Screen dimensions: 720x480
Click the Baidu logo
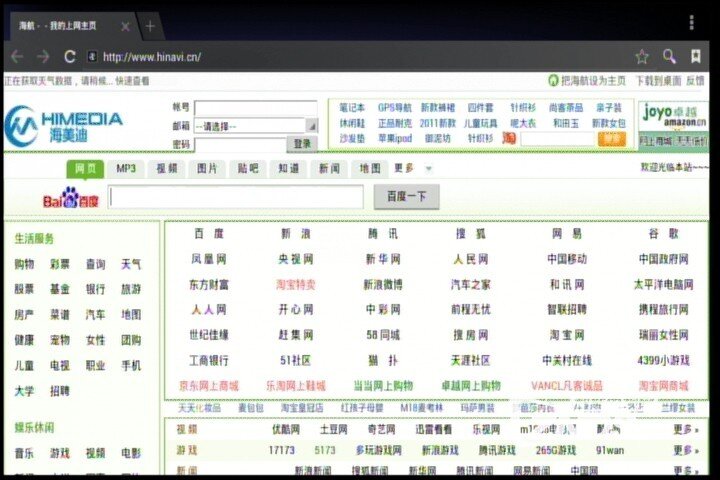coord(71,198)
